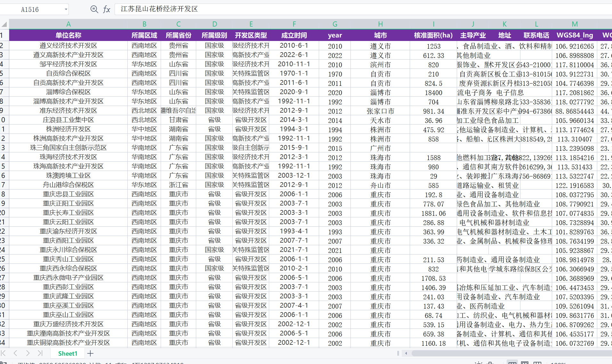Click the zoom magnifier icon beside the formula bar

[94, 9]
